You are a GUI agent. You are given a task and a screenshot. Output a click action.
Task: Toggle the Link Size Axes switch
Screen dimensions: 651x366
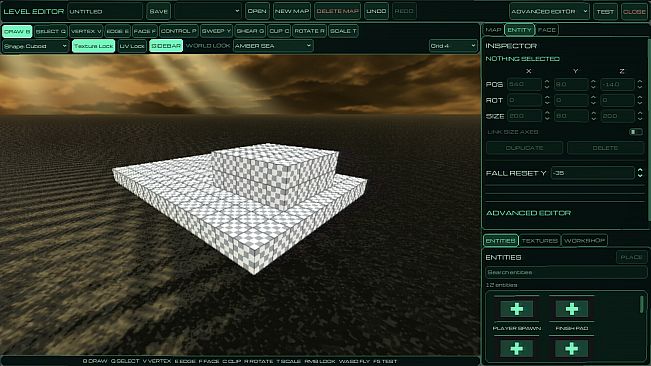point(636,132)
